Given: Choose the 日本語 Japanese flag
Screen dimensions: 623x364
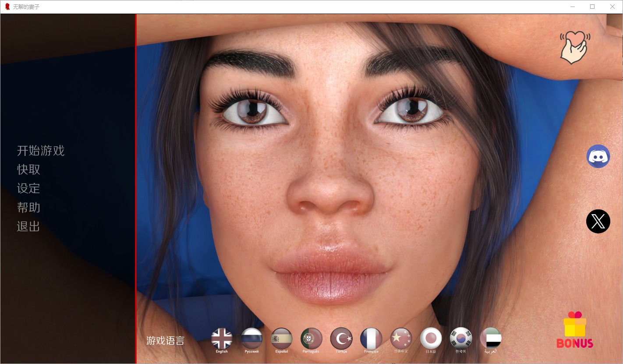Looking at the screenshot, I should [431, 339].
